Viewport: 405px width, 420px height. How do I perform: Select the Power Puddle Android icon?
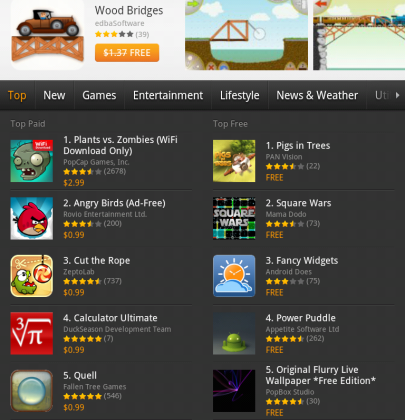coord(234,333)
